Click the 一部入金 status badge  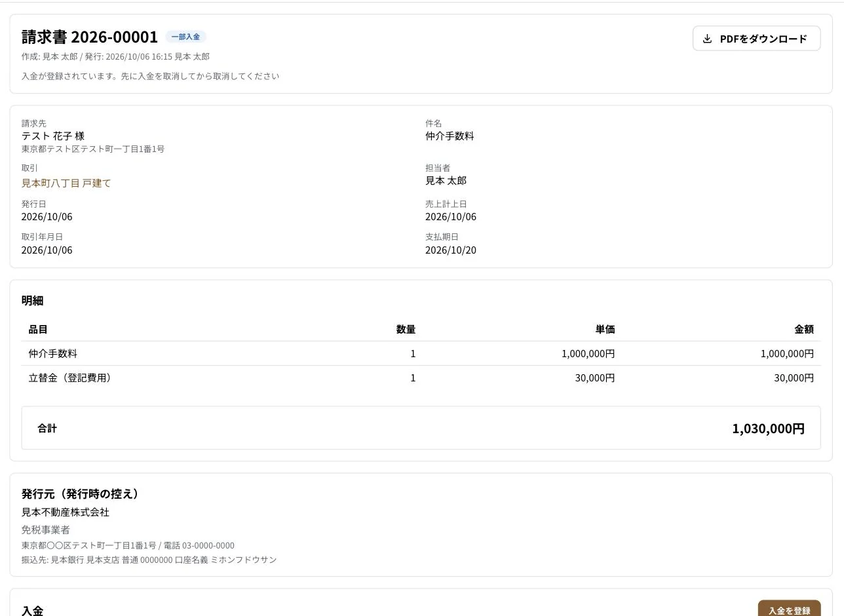click(185, 37)
